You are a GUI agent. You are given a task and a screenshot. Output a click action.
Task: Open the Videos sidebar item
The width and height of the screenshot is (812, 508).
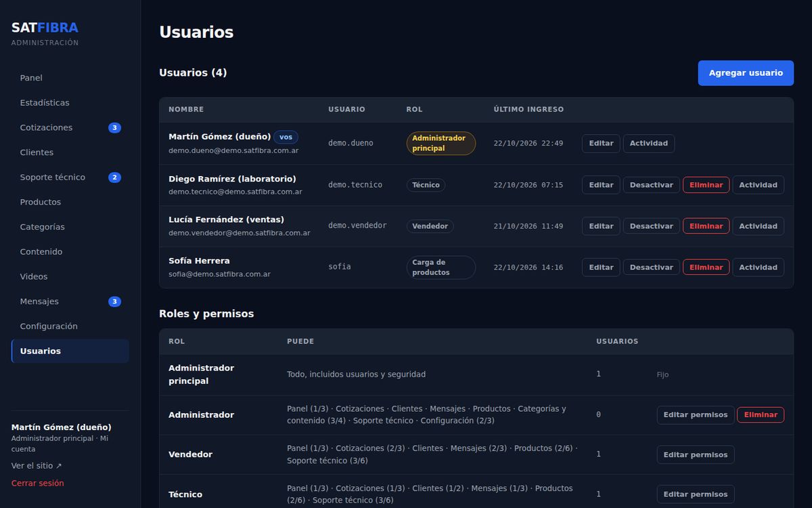[x=70, y=276]
